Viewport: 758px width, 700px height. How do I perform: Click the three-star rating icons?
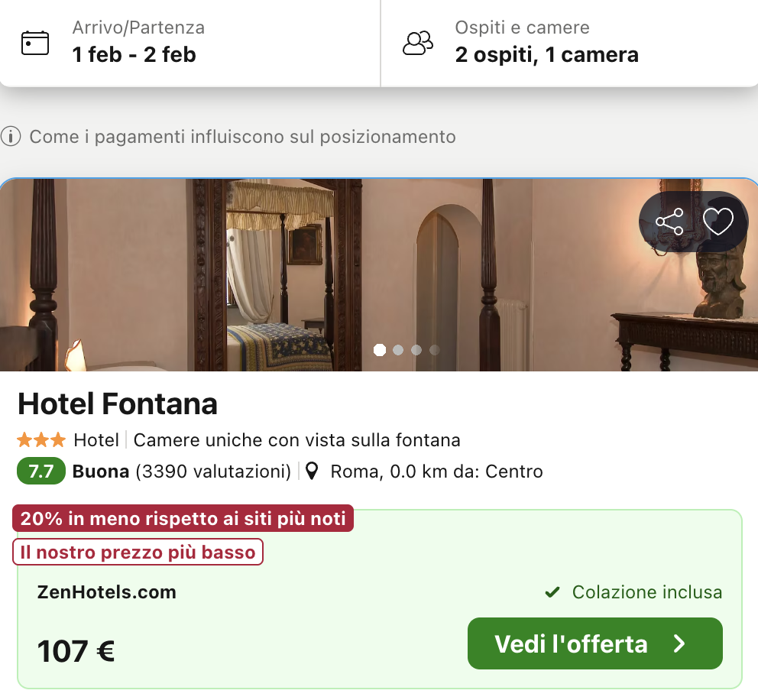(x=41, y=440)
